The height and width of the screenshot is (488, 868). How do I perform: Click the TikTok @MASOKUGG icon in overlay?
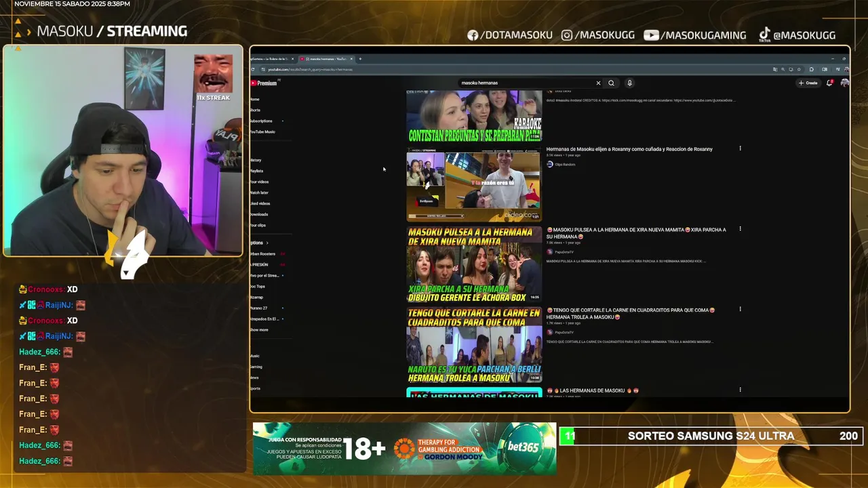(x=764, y=35)
